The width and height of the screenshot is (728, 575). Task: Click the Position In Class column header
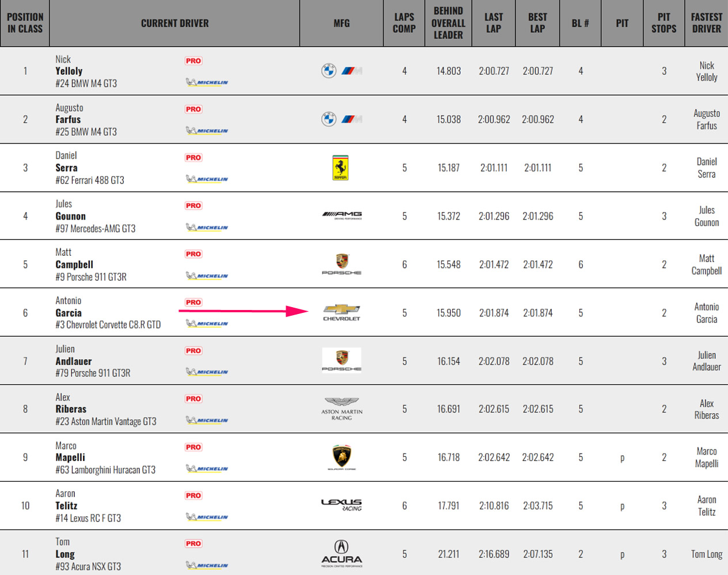[x=25, y=23]
